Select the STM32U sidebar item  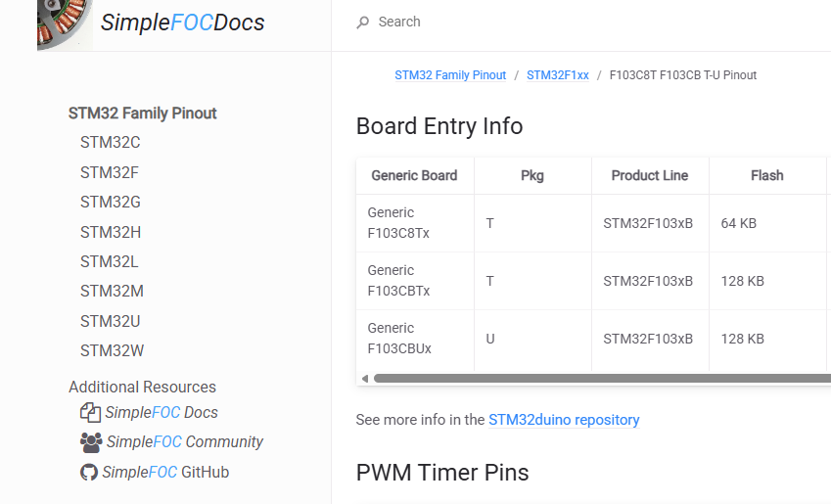point(111,321)
